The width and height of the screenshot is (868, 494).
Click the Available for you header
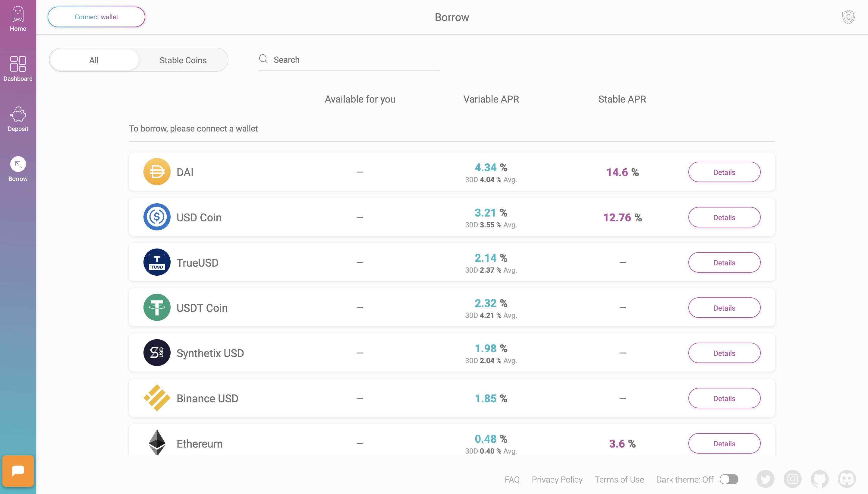point(360,99)
